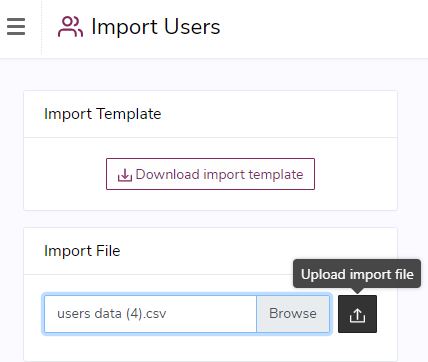Click the download arrow icon in template button

pos(125,175)
